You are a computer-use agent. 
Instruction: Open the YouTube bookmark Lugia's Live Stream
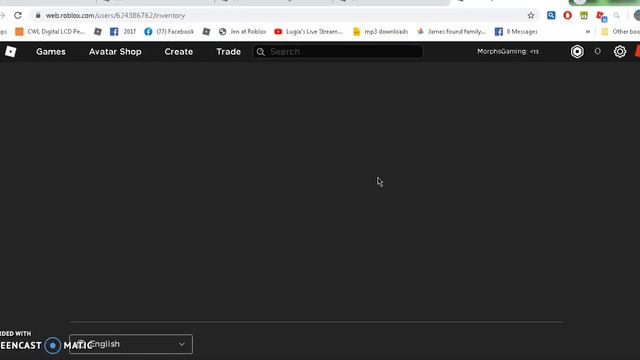coord(308,31)
